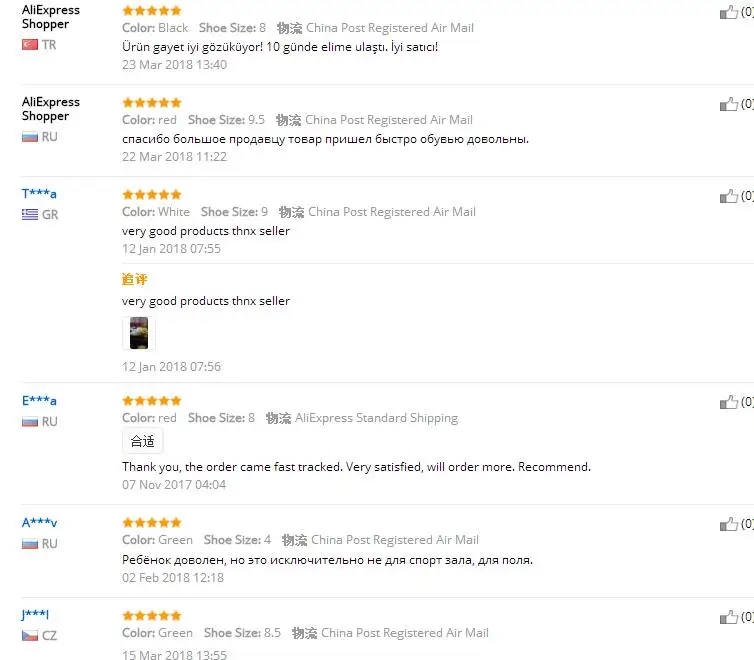Click thumbs-up on the 22 Mar review
This screenshot has width=754, height=660.
729,104
